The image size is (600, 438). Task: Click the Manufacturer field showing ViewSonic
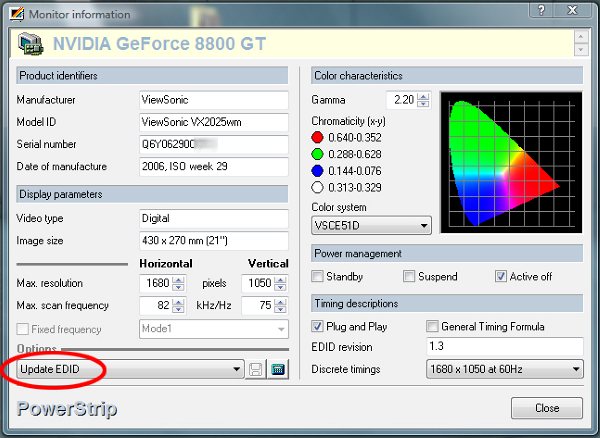(214, 100)
